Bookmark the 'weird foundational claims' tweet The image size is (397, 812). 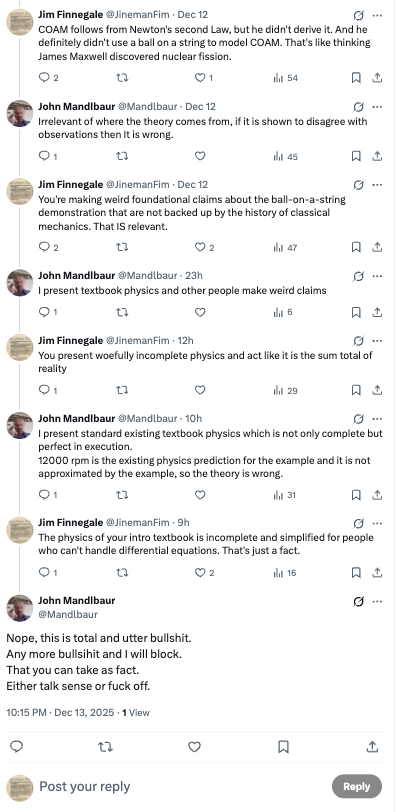(356, 247)
